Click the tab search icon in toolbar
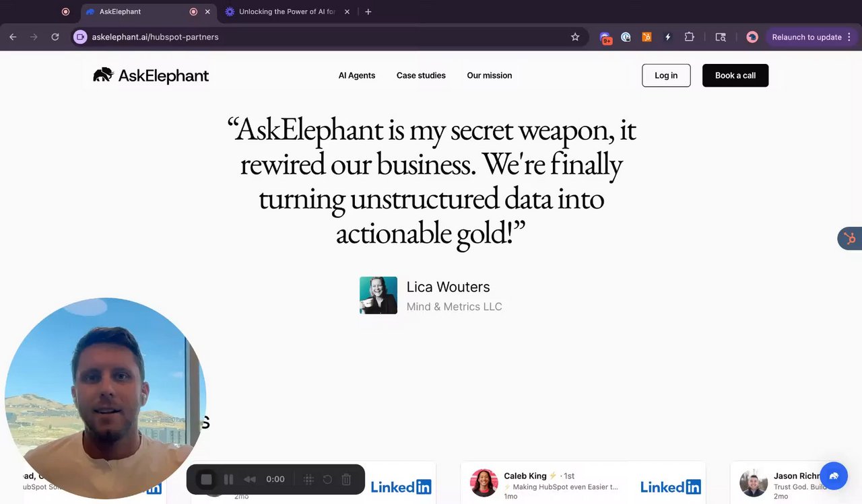This screenshot has height=504, width=862. coord(721,37)
